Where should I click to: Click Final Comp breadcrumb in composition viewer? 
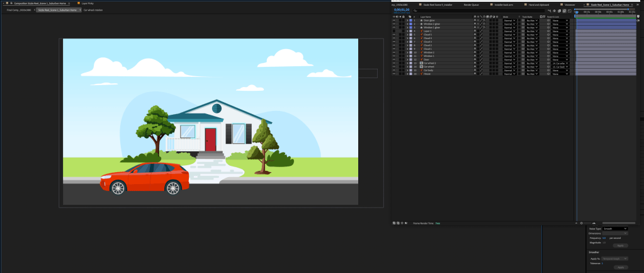pos(18,10)
